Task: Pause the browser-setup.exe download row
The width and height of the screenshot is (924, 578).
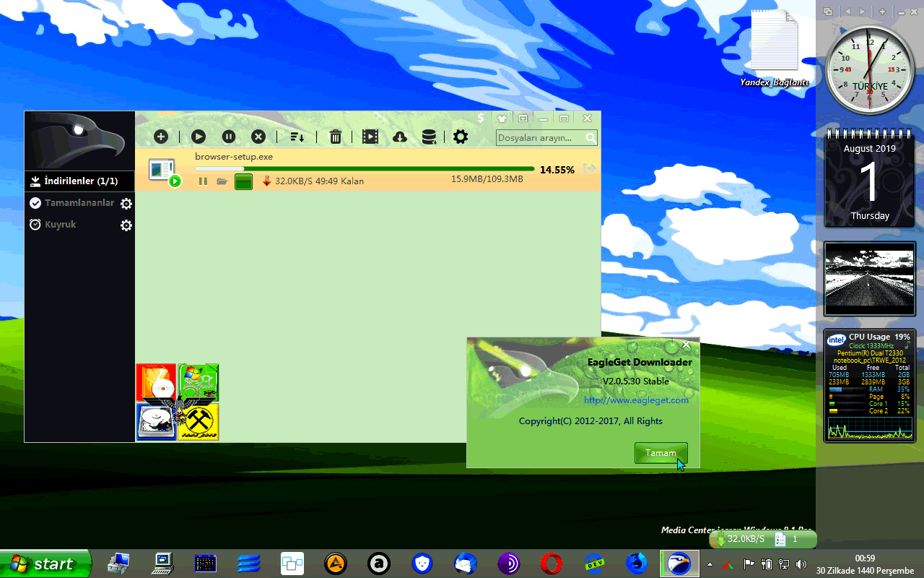Action: click(203, 181)
